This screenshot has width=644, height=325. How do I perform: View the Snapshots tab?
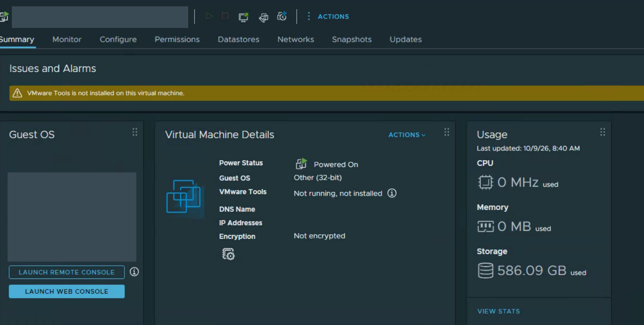coord(352,39)
